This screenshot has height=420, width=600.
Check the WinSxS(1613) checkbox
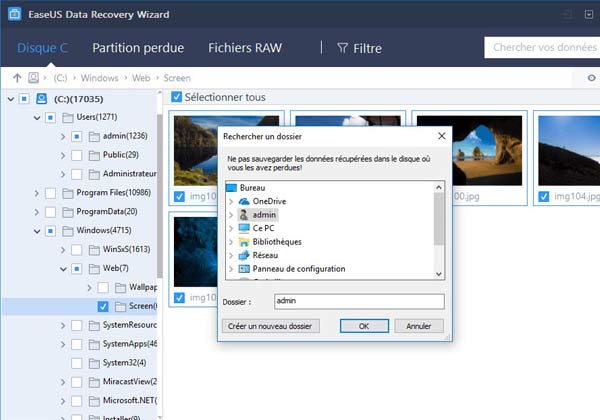click(77, 250)
